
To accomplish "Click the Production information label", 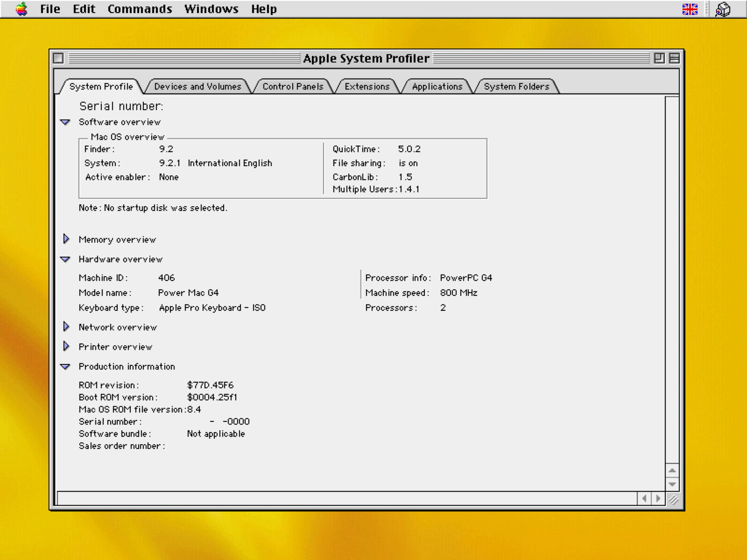I will [x=127, y=366].
